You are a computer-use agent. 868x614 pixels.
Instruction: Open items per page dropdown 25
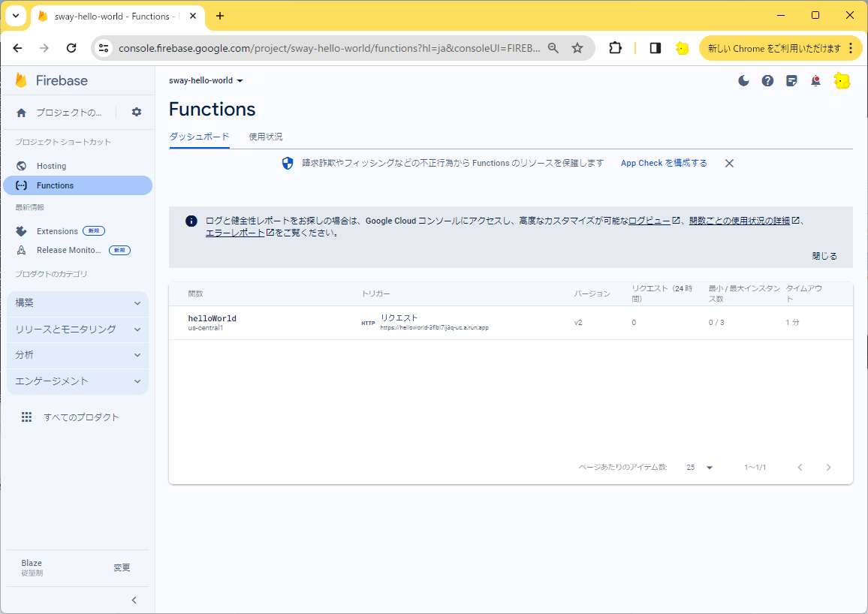click(699, 468)
